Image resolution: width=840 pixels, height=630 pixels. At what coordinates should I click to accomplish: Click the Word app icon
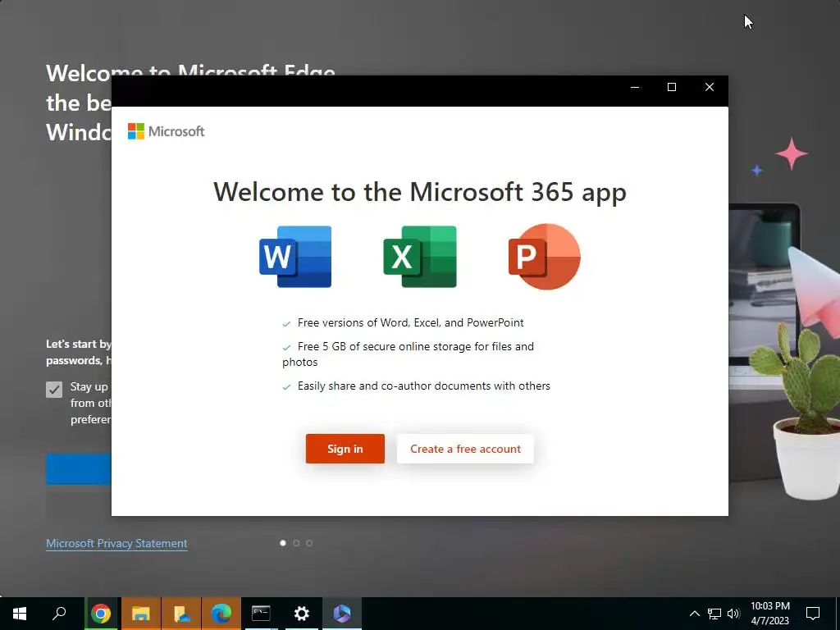pyautogui.click(x=295, y=257)
